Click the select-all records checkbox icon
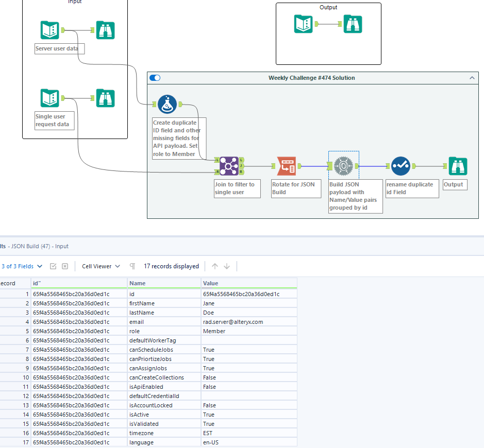 click(x=53, y=266)
